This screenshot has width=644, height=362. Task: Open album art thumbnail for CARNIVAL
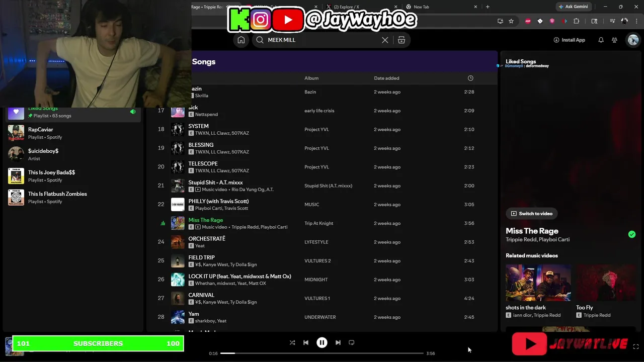(x=178, y=298)
